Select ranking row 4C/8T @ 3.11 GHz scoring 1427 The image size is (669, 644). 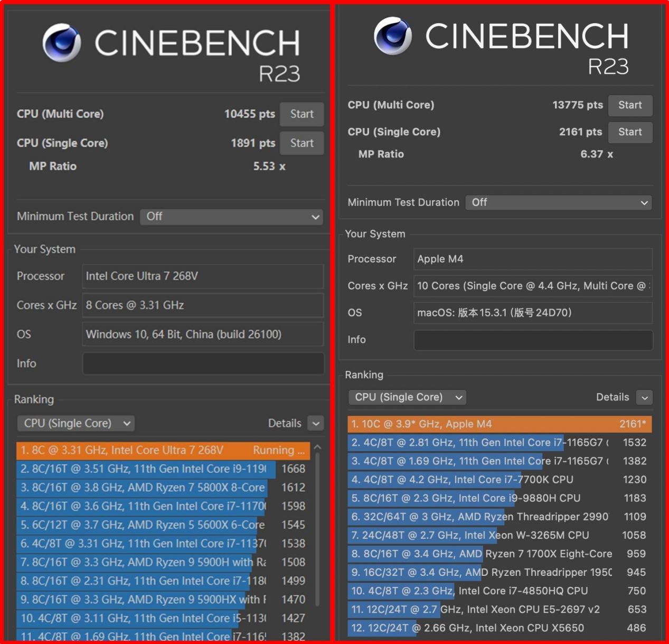[163, 618]
